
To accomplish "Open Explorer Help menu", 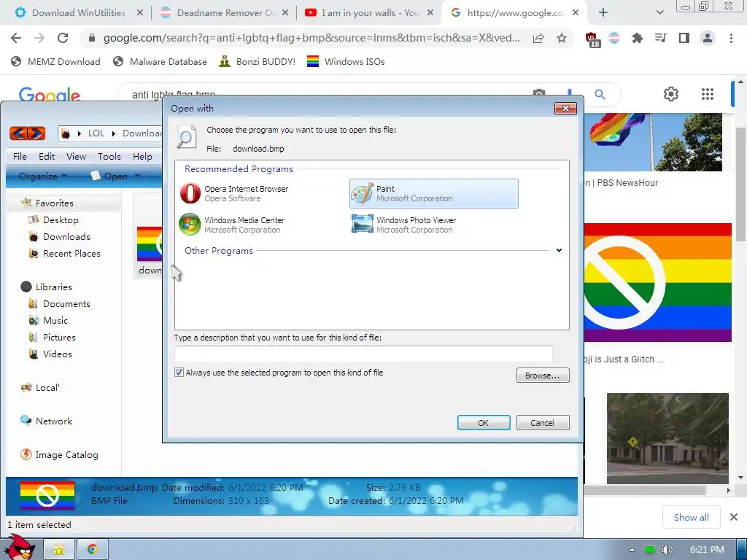I will (142, 156).
